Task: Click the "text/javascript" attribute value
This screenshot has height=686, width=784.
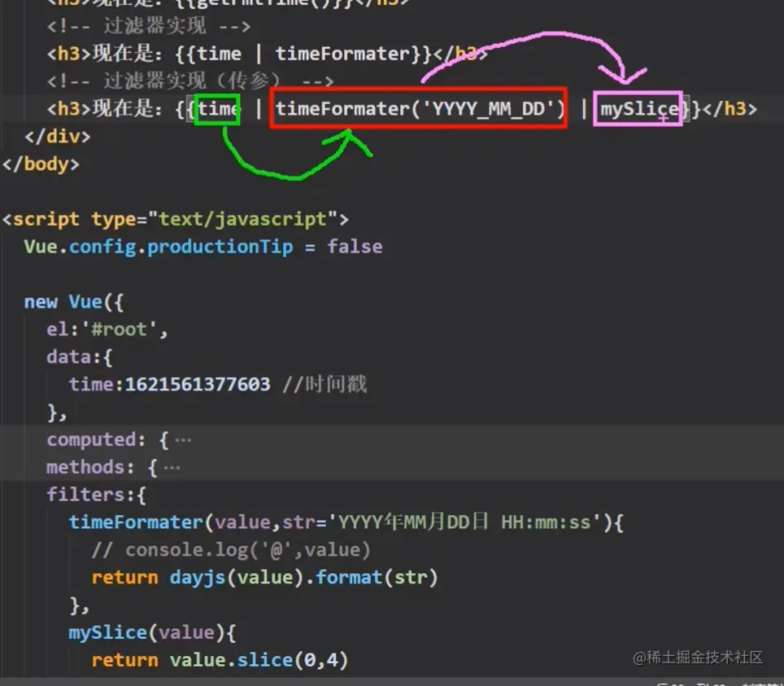Action: (x=243, y=219)
